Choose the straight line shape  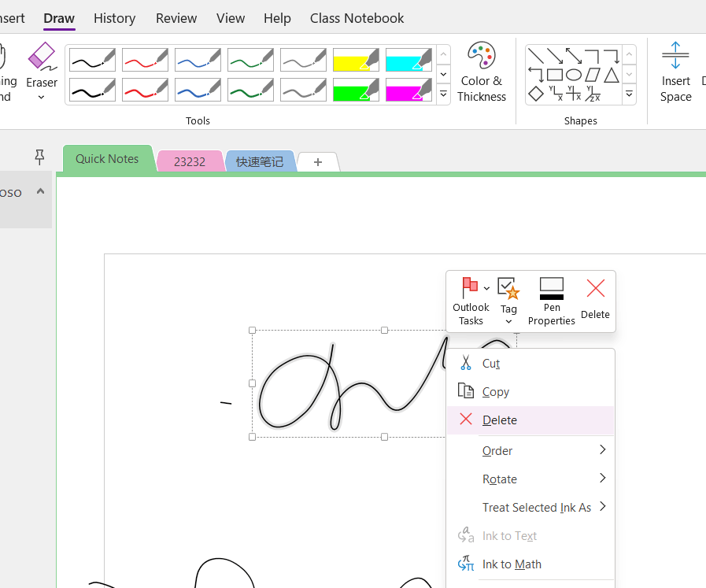point(536,55)
